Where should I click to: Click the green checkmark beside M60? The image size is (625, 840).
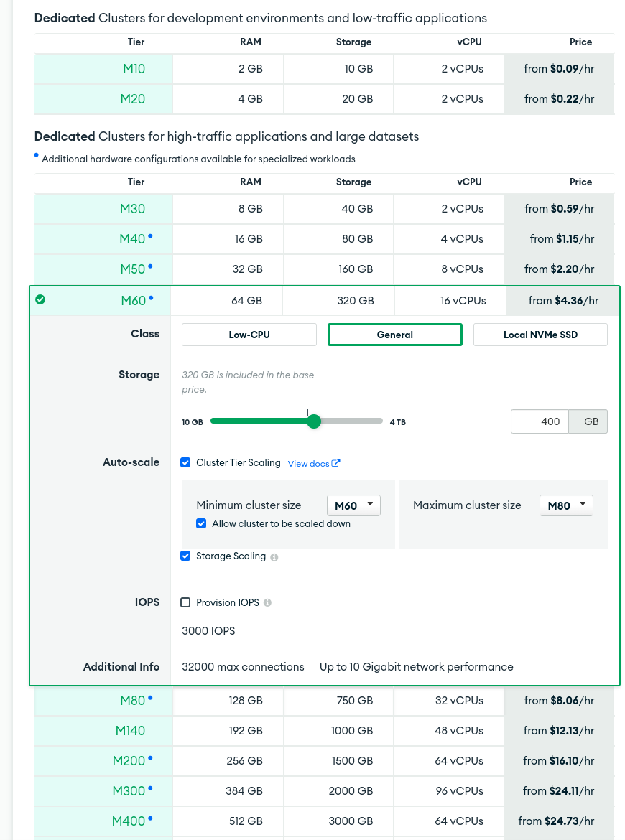point(40,299)
